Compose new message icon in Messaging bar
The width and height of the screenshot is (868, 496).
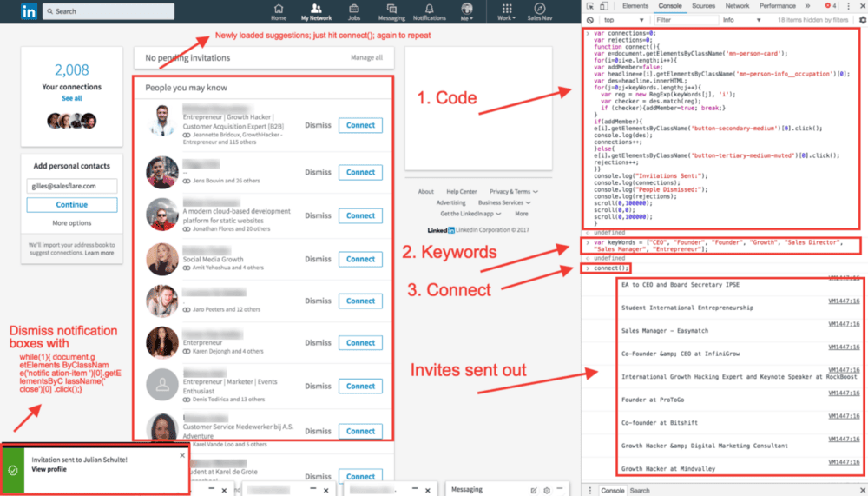coord(534,490)
